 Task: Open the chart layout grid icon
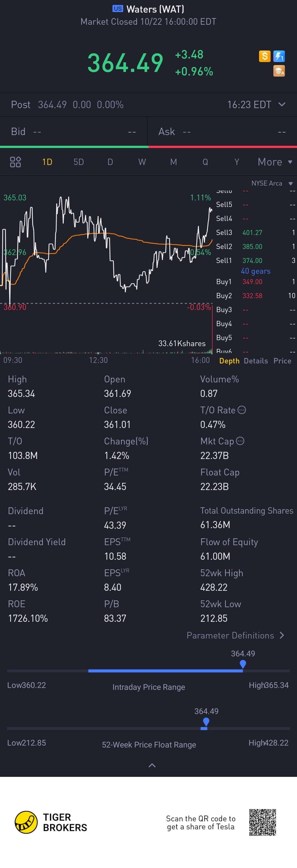click(x=15, y=162)
